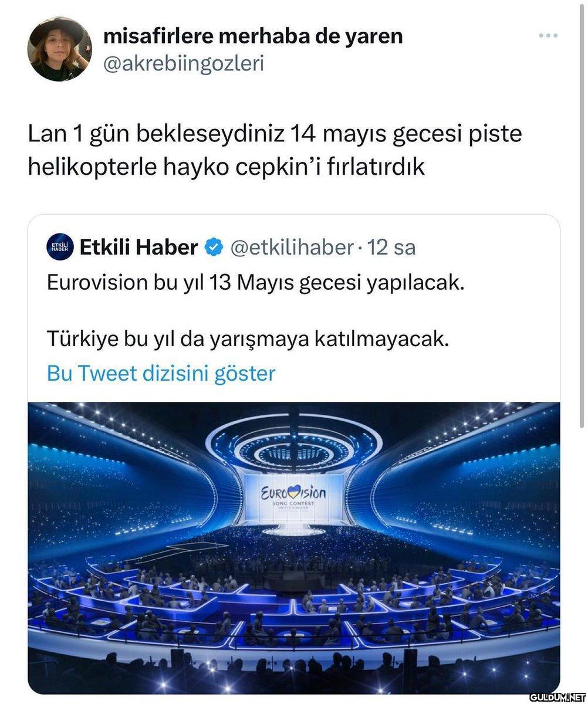Click the blue verified badge

[212, 248]
